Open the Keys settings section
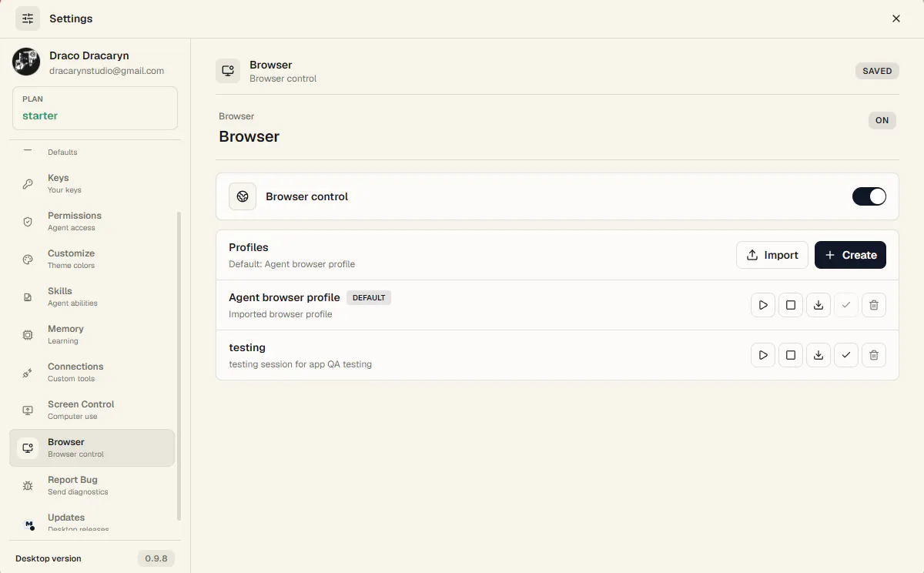This screenshot has width=924, height=573. coord(92,183)
